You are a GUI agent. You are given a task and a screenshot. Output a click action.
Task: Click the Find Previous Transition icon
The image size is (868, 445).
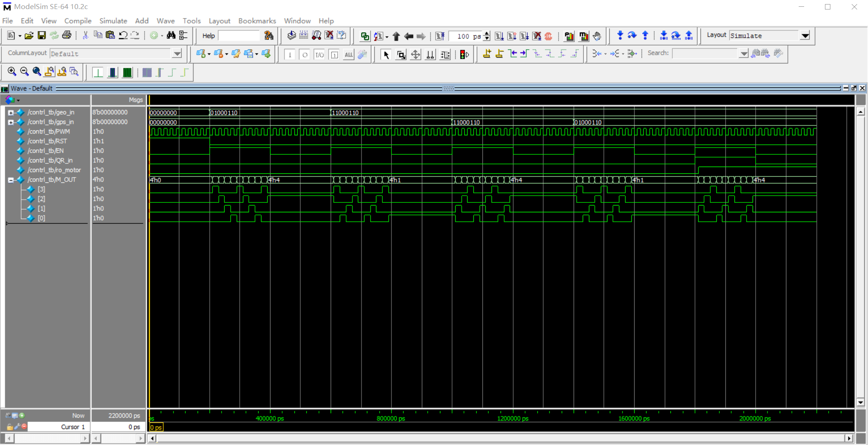pyautogui.click(x=513, y=54)
